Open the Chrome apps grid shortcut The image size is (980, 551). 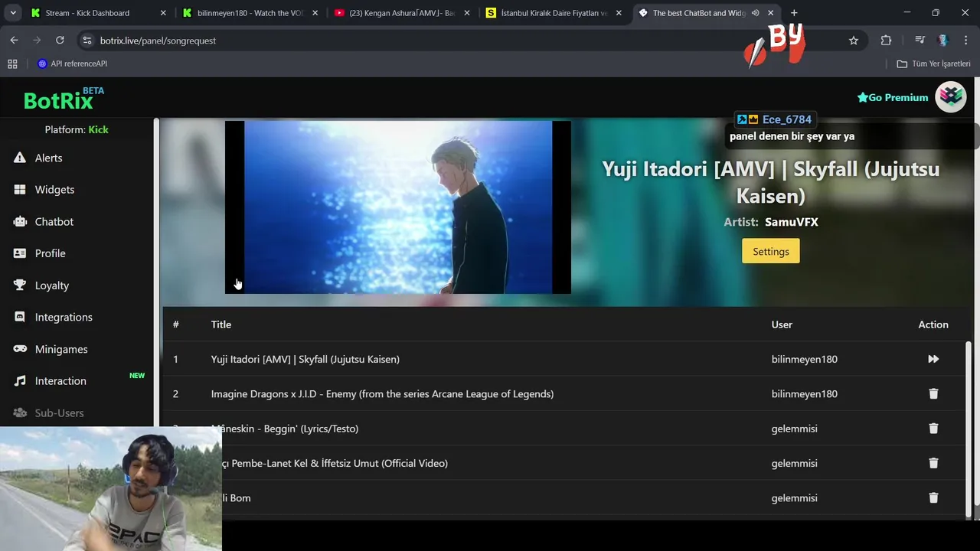tap(12, 64)
